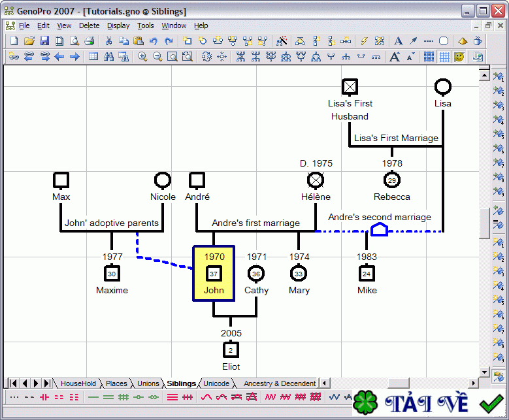Click the horizontal scrollbar thumb
The width and height of the screenshot is (509, 420).
[399, 383]
